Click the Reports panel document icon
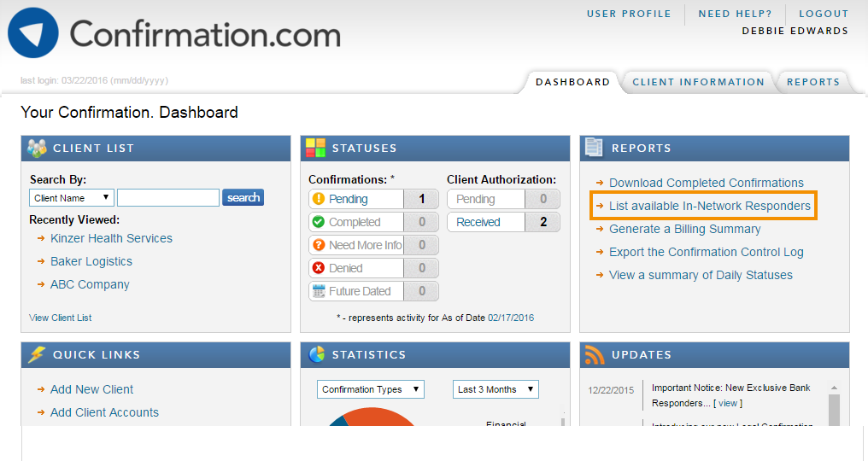The height and width of the screenshot is (461, 868). click(595, 148)
